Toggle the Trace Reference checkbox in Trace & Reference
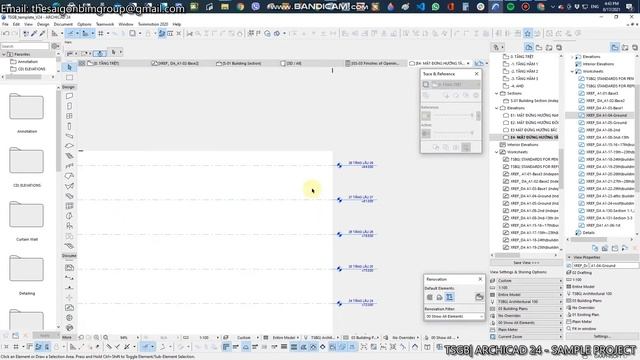 click(x=426, y=84)
